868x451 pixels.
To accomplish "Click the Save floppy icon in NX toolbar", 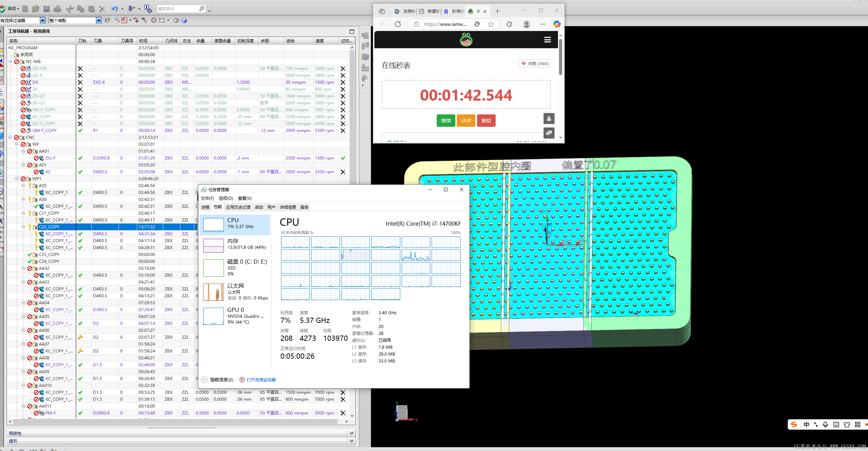I will (x=46, y=9).
